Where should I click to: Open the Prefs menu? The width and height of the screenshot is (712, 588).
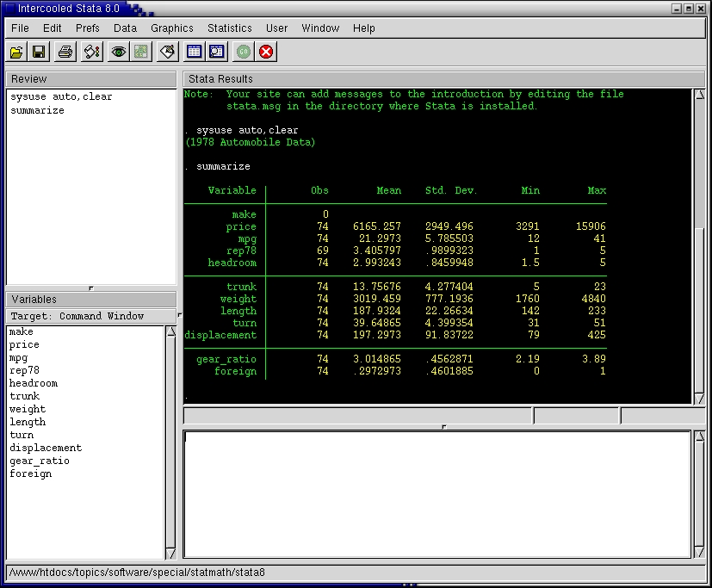coord(88,28)
